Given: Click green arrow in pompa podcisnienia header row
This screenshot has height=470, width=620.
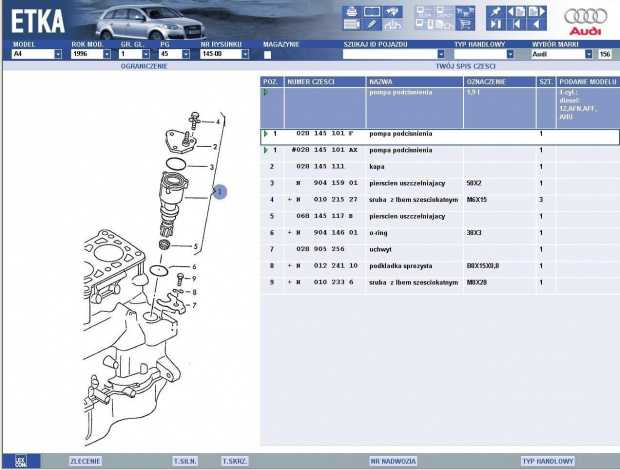Looking at the screenshot, I should click(x=266, y=92).
